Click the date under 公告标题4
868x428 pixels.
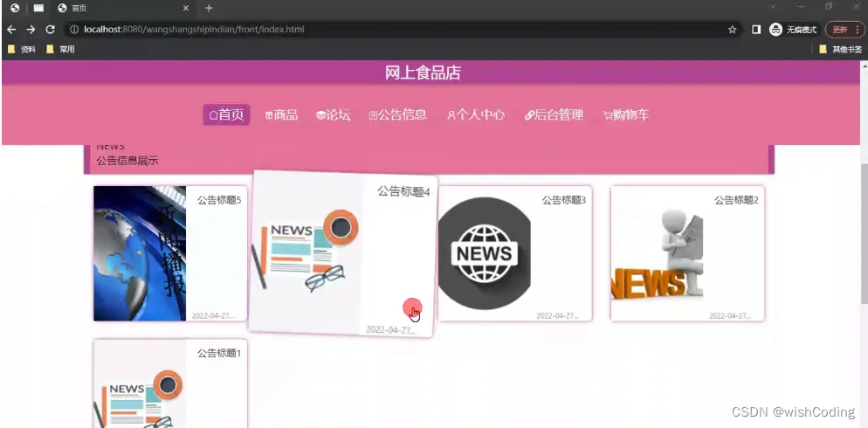click(391, 329)
